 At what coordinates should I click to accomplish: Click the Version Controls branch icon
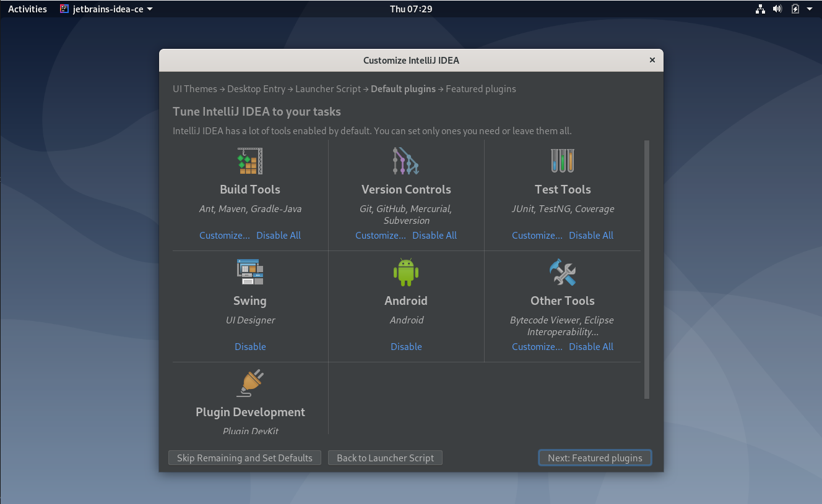tap(406, 161)
